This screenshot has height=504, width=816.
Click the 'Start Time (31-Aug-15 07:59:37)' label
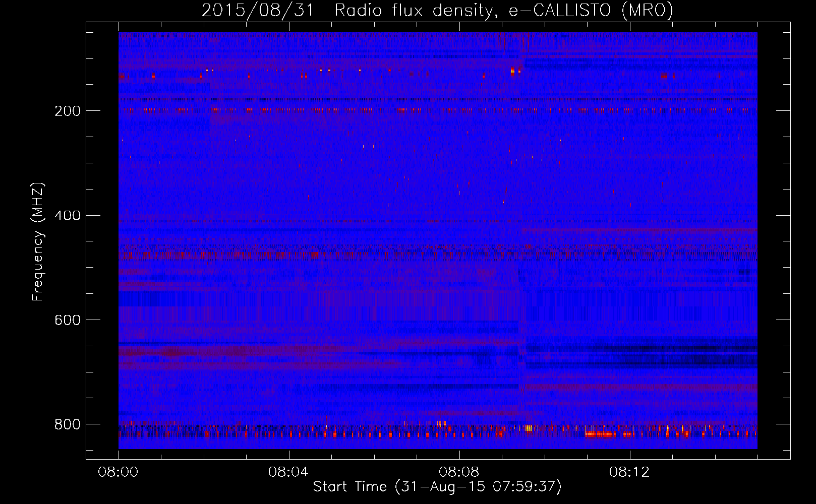pyautogui.click(x=437, y=487)
